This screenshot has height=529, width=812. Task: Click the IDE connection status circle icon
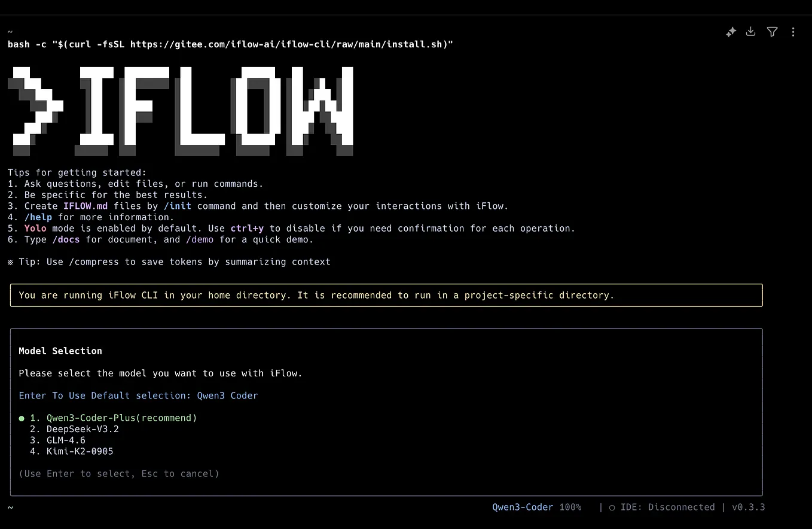(x=611, y=507)
